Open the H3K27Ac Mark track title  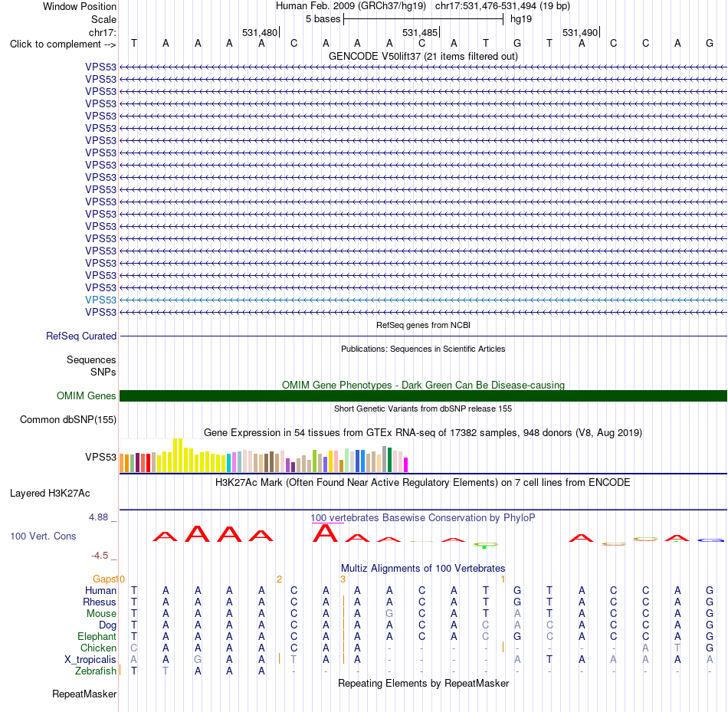tap(423, 483)
